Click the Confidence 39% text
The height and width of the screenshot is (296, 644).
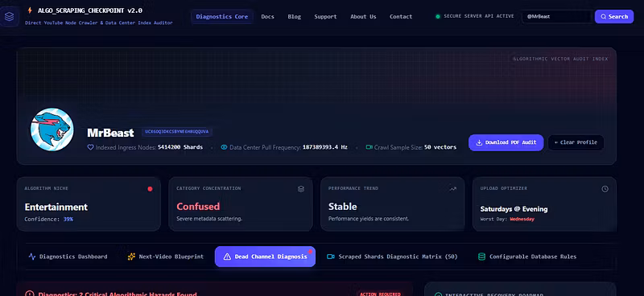click(x=49, y=220)
